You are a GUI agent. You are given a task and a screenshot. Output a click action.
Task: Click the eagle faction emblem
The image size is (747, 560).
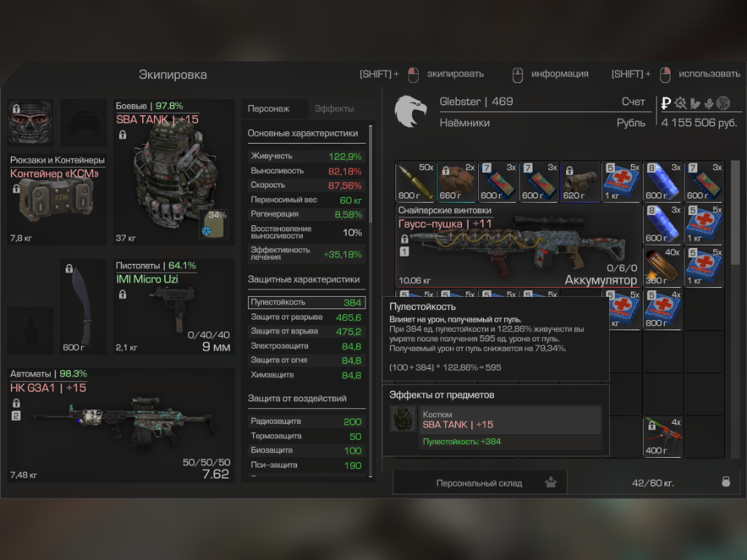point(410,112)
